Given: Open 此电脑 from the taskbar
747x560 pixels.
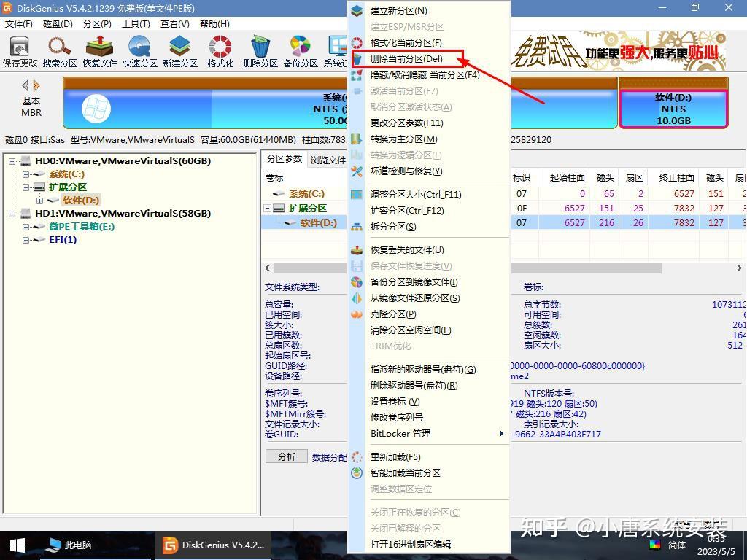Looking at the screenshot, I should pyautogui.click(x=71, y=545).
